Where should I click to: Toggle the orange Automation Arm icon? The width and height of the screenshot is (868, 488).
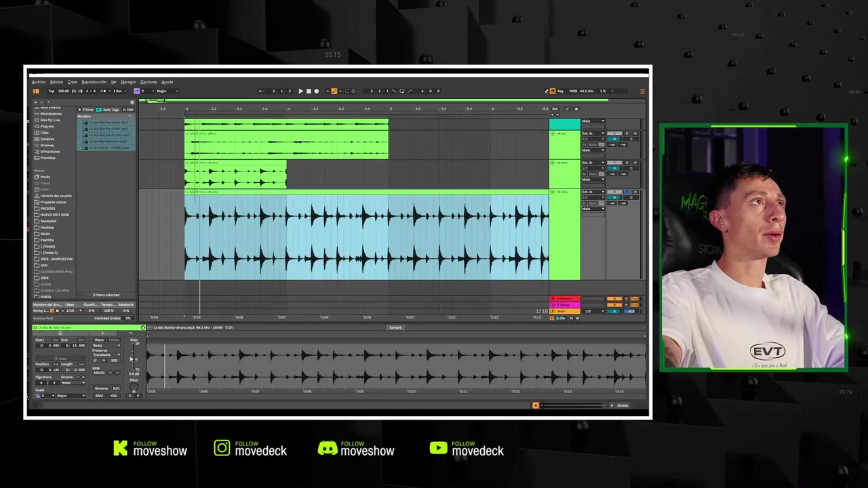pos(334,91)
